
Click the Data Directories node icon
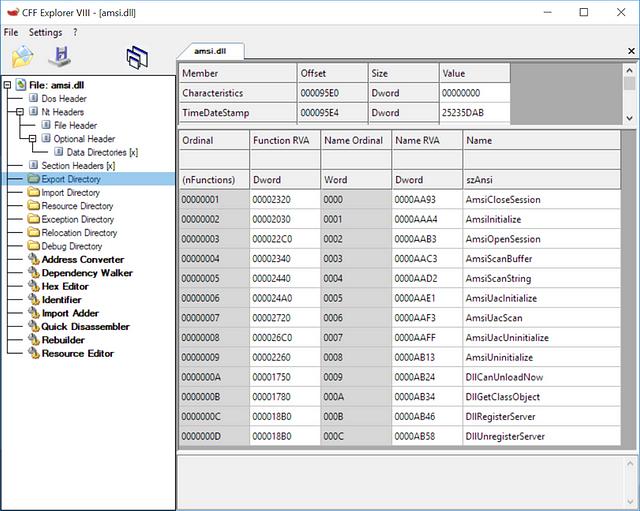tap(59, 152)
